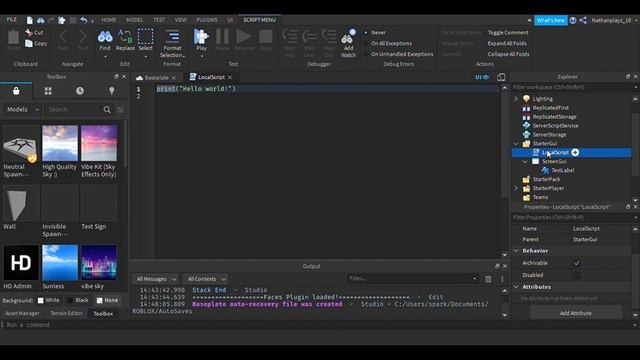Click the What's New button
Image resolution: width=640 pixels, height=360 pixels.
(x=551, y=20)
